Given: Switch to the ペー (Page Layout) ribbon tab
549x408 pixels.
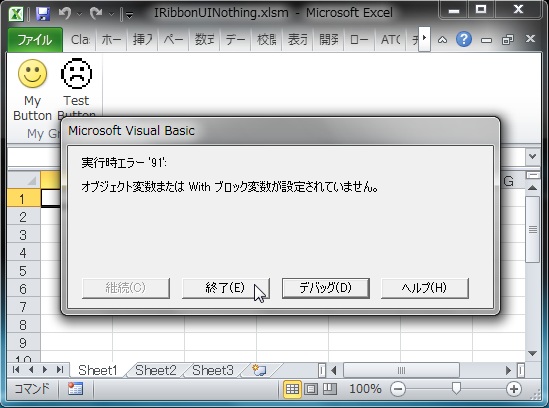Looking at the screenshot, I should 173,40.
